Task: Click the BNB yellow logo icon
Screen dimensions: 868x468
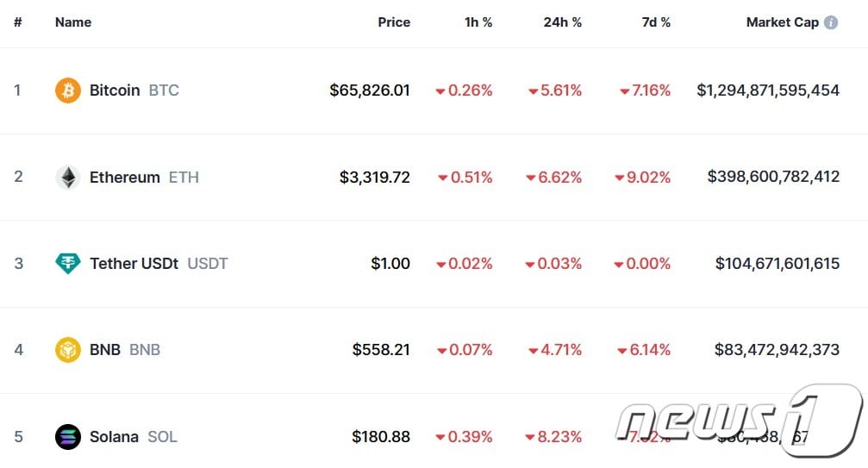Action: (68, 350)
